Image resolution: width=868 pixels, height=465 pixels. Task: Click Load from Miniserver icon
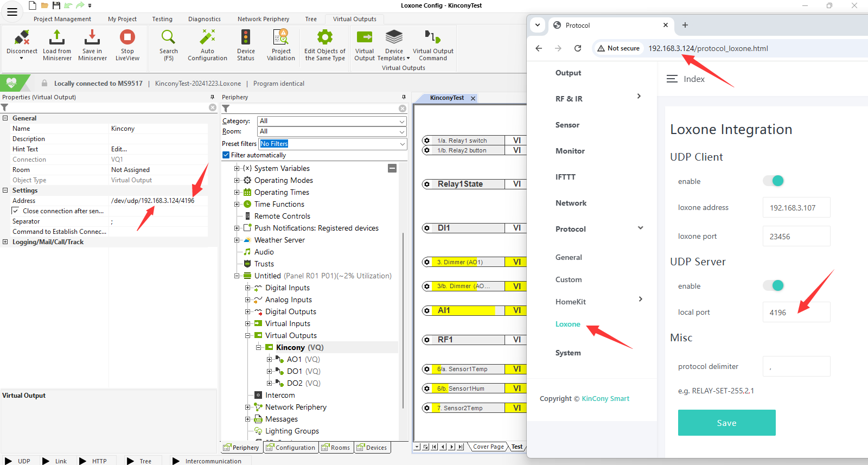coord(57,38)
